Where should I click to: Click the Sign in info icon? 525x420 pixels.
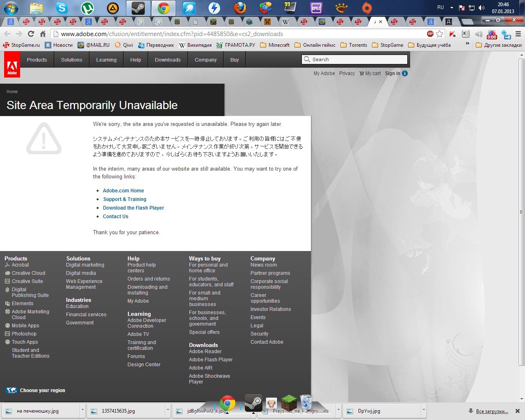(405, 73)
